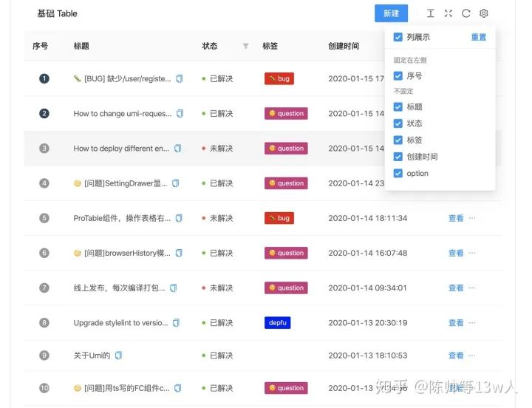Reload the table with the refresh icon
Image resolution: width=532 pixels, height=408 pixels.
(x=465, y=13)
